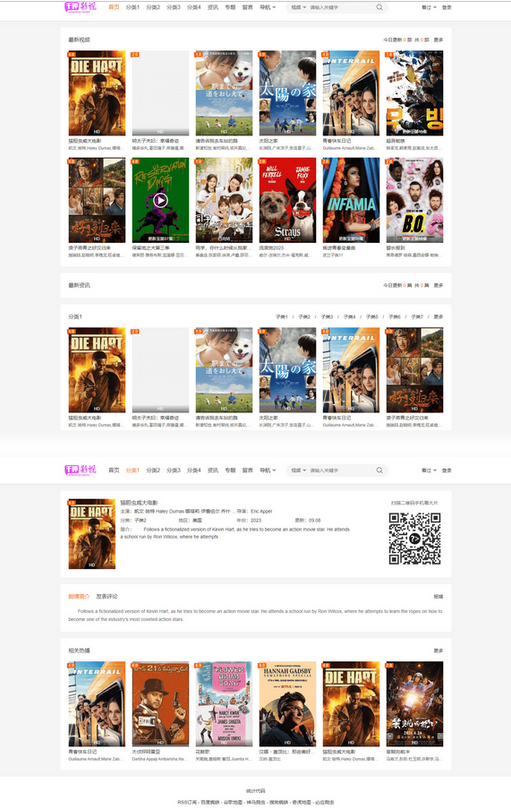Click the 百度蜘蛛 footer link

pyautogui.click(x=209, y=802)
